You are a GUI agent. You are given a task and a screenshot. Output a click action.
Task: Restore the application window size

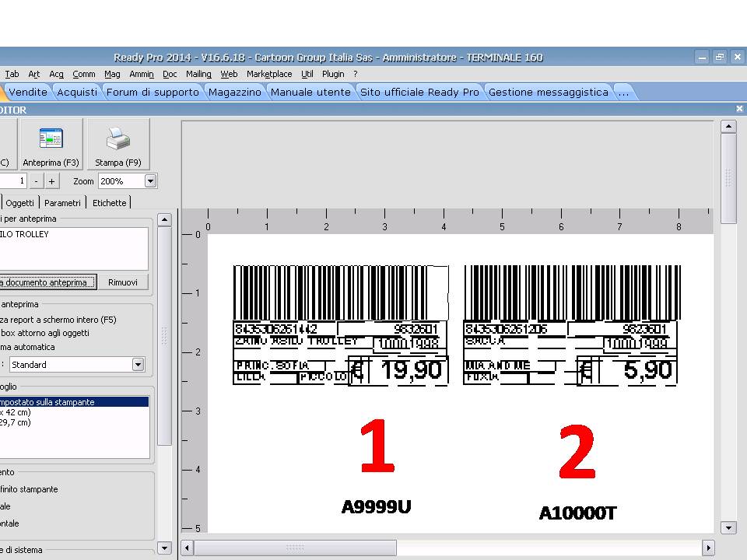pos(719,57)
